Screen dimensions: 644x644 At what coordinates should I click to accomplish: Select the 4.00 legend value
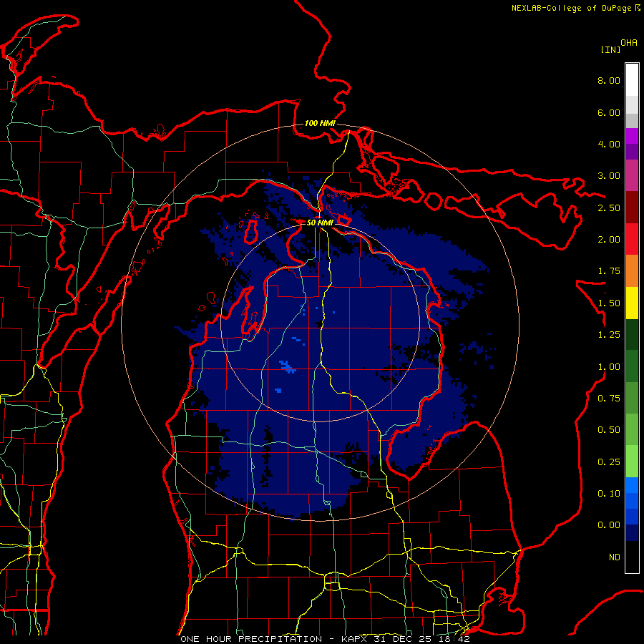[x=609, y=144]
